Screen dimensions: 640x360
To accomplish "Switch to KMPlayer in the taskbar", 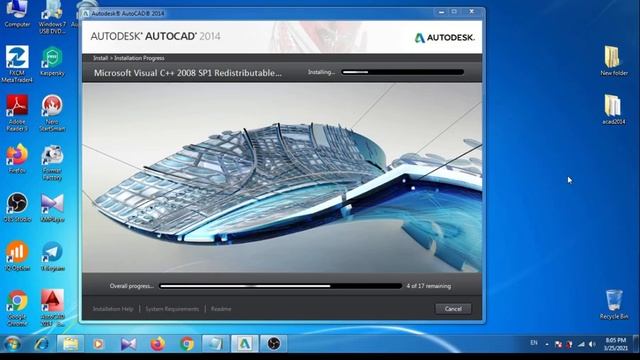I will click(x=128, y=344).
